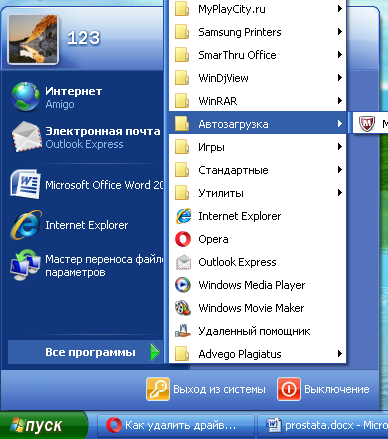
Task: Click the пуск Start button
Action: [43, 425]
